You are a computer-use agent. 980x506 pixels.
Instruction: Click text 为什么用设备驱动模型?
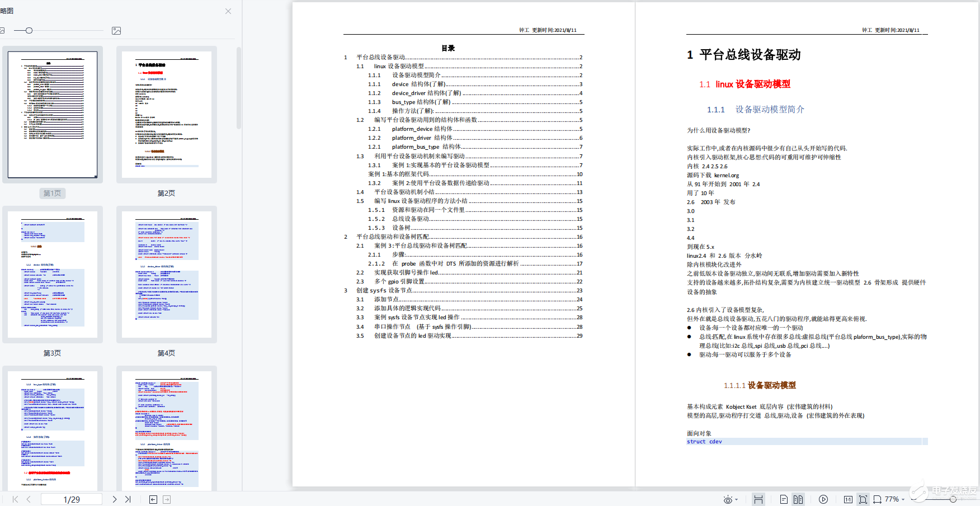[718, 130]
